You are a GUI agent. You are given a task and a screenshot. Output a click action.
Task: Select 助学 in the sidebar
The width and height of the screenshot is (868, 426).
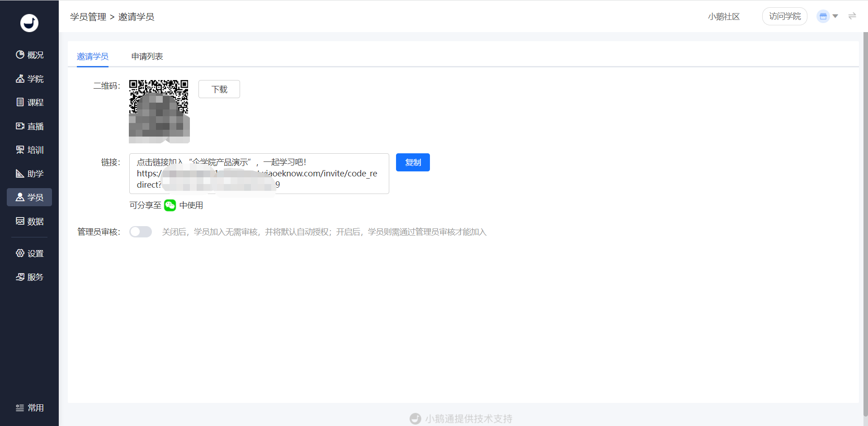[x=29, y=174]
